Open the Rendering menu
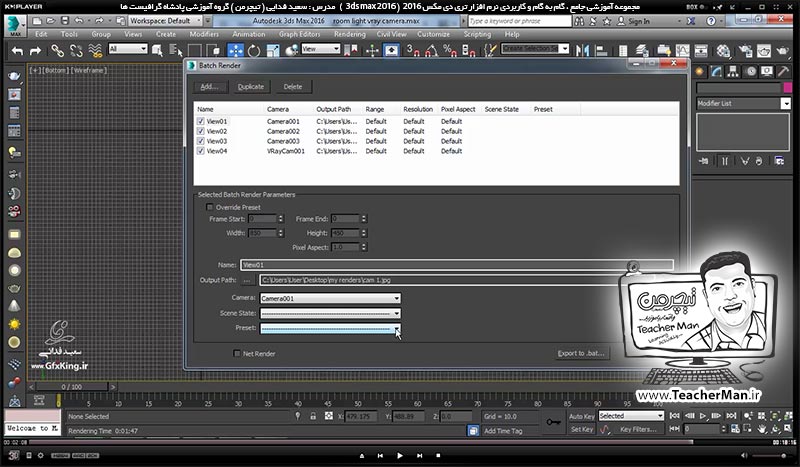This screenshot has height=467, width=800. coord(349,34)
